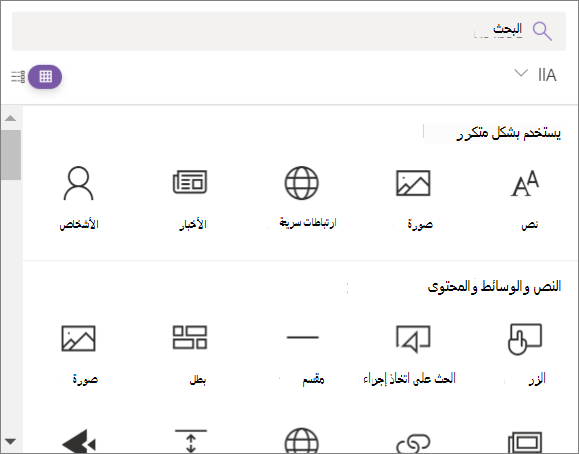Open the All category filter dropdown

point(535,74)
